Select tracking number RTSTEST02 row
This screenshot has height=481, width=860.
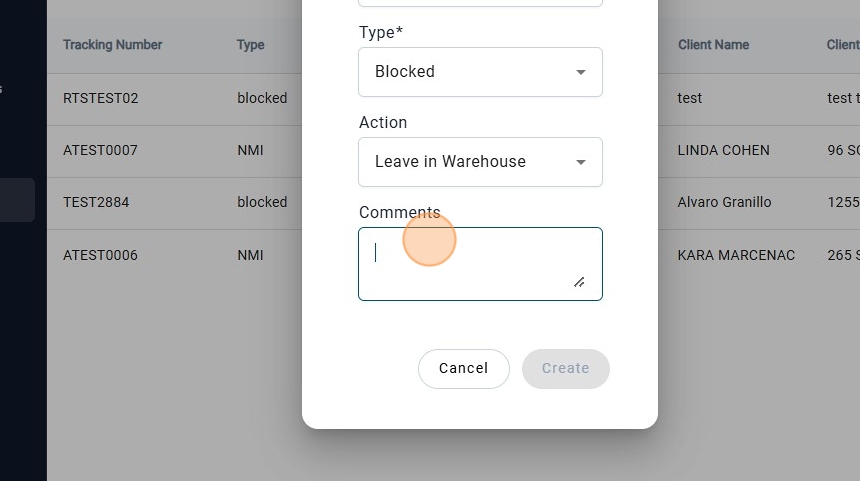coord(101,98)
